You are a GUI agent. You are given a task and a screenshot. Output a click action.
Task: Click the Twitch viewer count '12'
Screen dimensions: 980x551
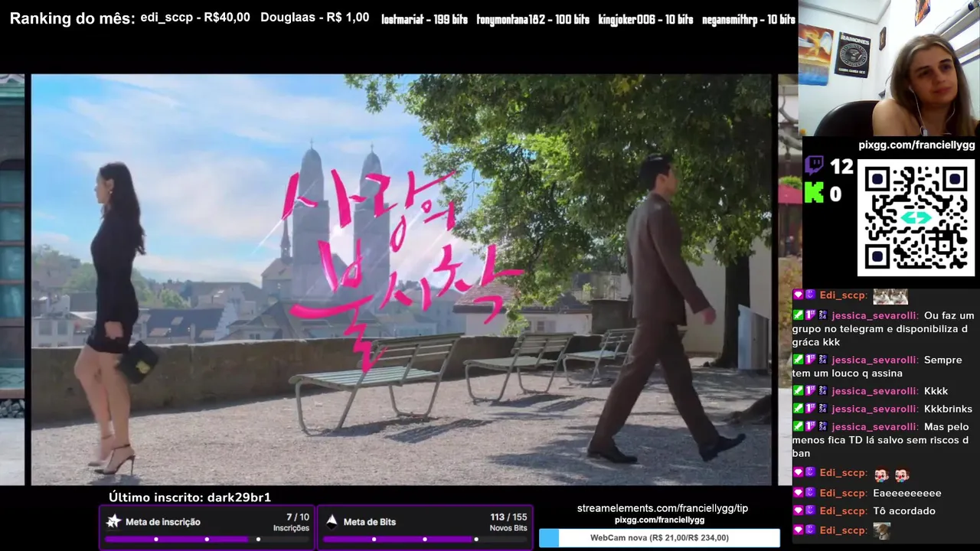tap(841, 166)
